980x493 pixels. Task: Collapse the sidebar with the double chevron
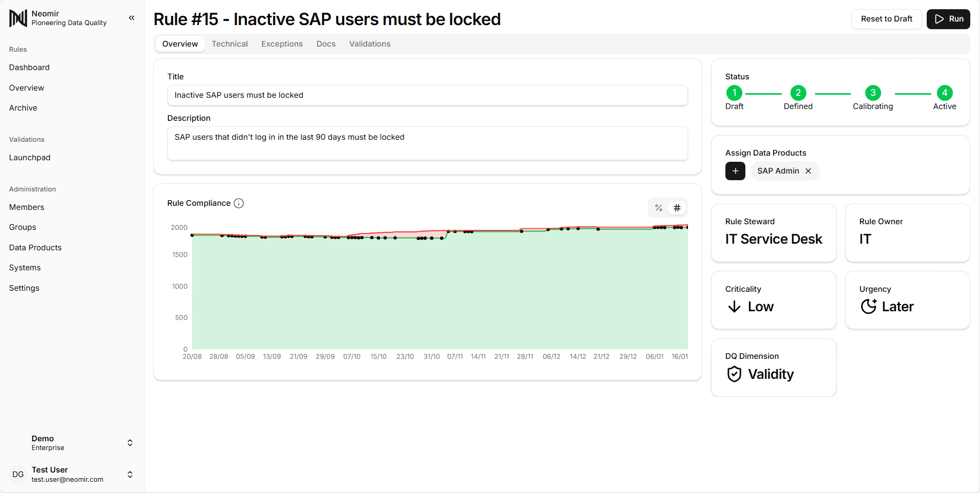[132, 18]
